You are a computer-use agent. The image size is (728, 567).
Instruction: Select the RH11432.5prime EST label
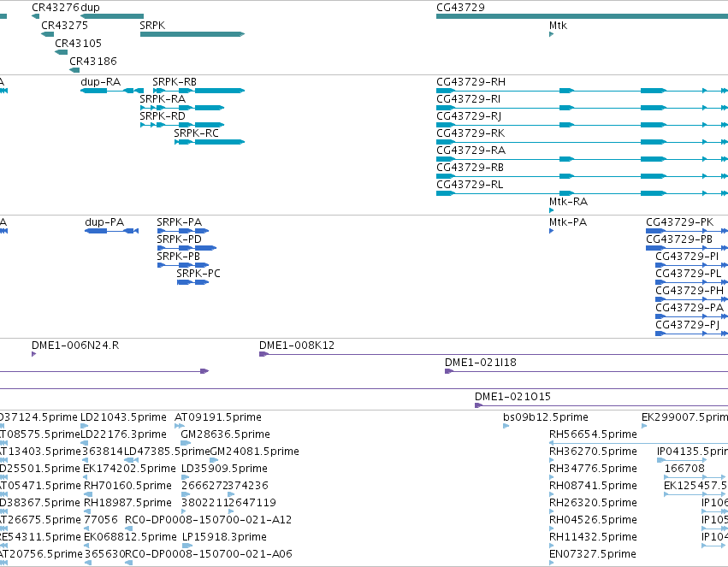pyautogui.click(x=593, y=537)
